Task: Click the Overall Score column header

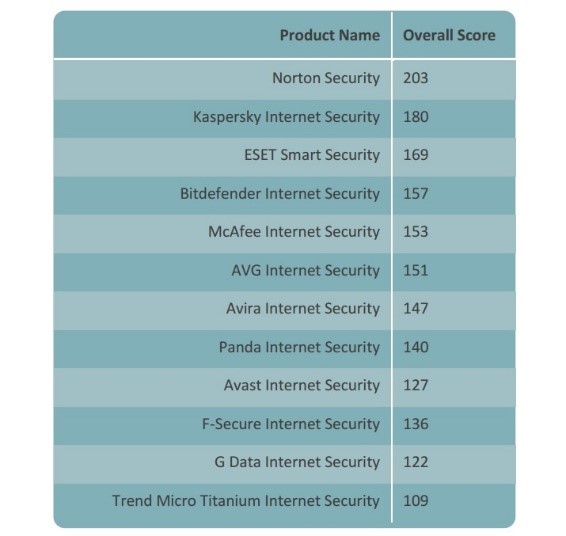Action: 449,35
